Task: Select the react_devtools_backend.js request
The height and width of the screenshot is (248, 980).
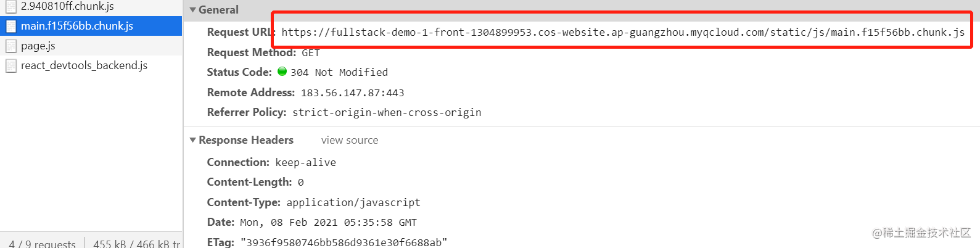Action: (91, 65)
